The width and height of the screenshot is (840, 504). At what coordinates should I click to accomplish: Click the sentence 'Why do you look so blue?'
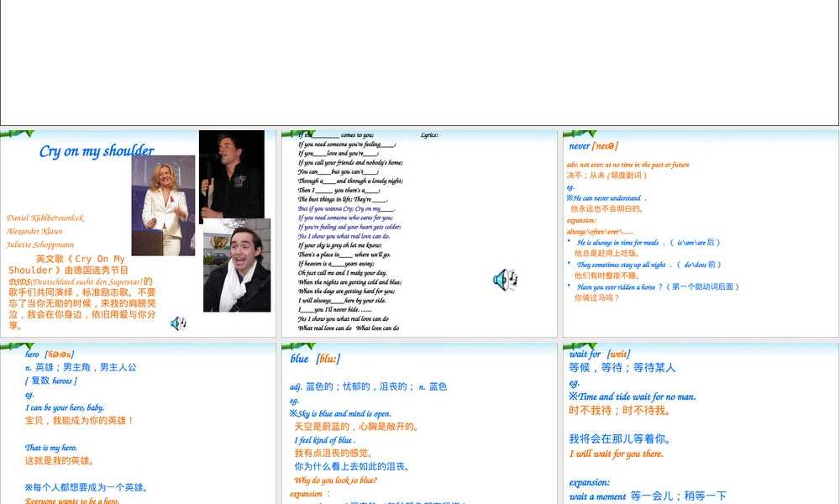pos(335,480)
